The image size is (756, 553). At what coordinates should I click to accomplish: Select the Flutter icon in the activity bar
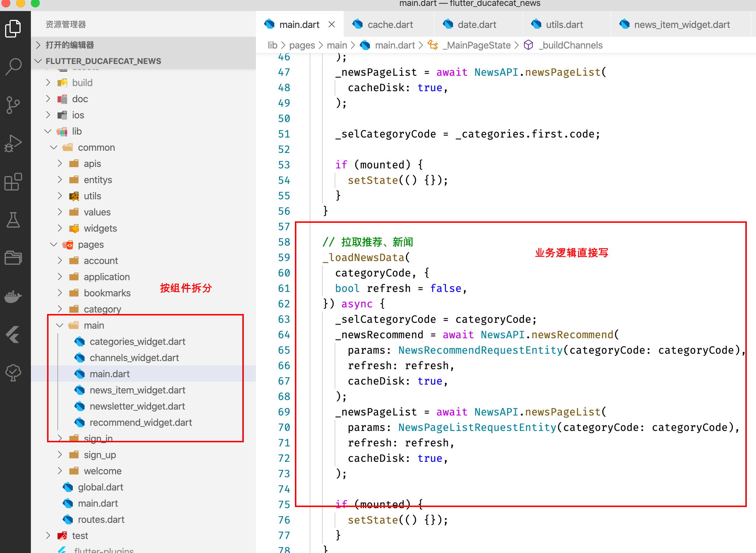pos(13,335)
